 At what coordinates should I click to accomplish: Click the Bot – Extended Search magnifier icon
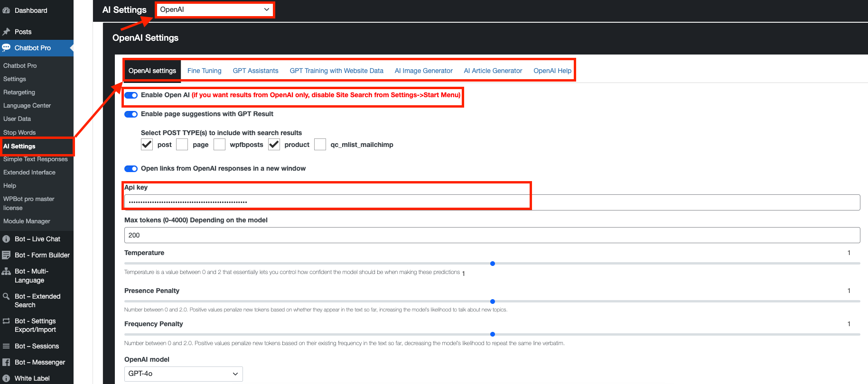coord(6,296)
